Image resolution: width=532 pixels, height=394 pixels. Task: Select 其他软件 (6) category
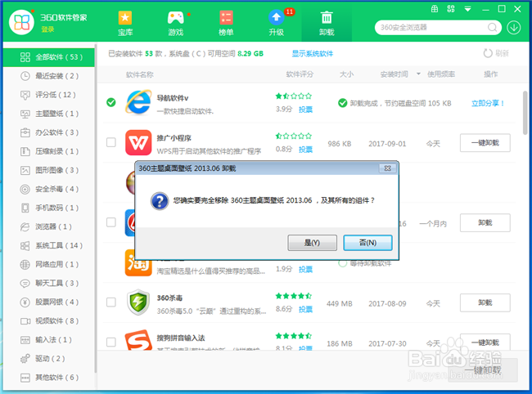click(x=49, y=378)
